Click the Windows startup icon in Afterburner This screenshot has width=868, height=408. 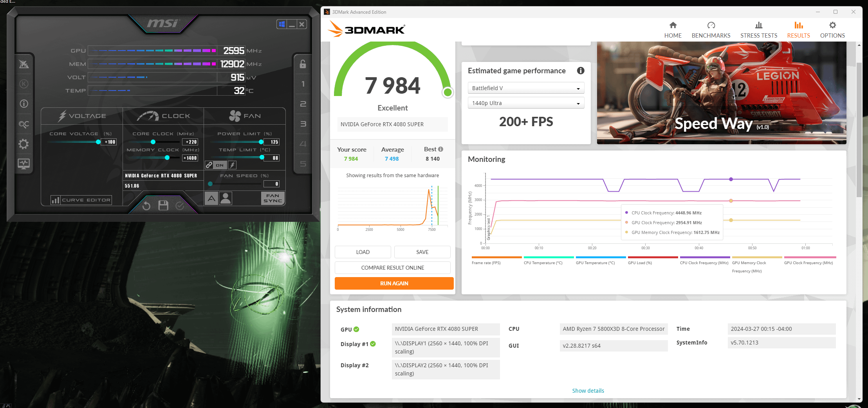point(282,24)
